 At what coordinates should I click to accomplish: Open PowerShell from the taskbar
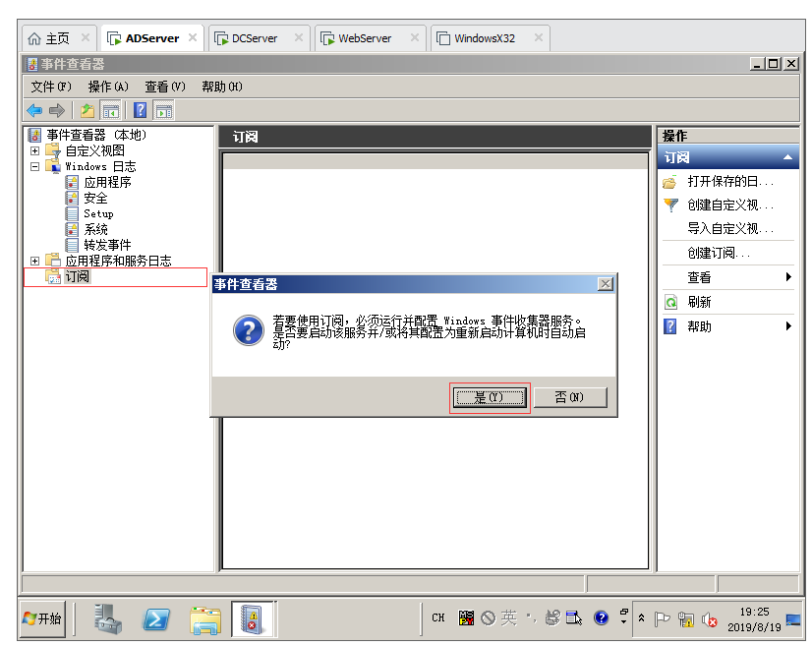[157, 618]
